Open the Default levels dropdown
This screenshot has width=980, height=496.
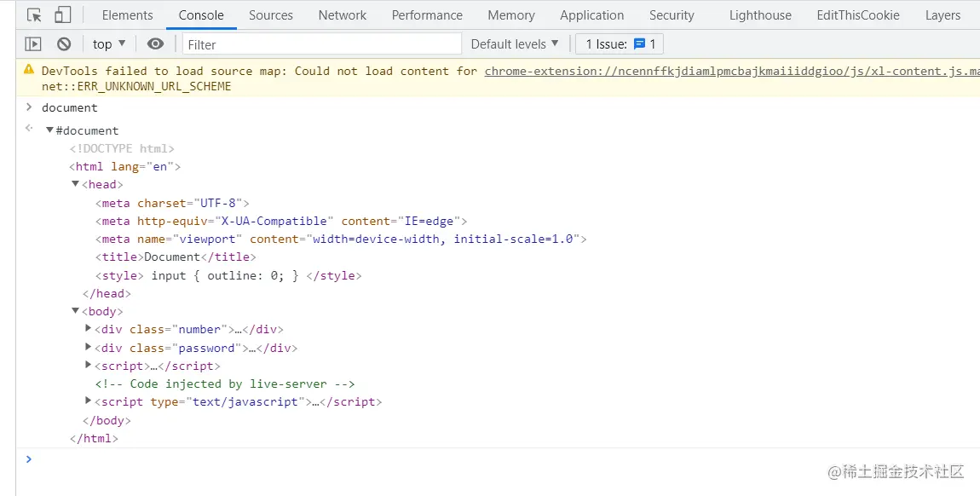515,43
